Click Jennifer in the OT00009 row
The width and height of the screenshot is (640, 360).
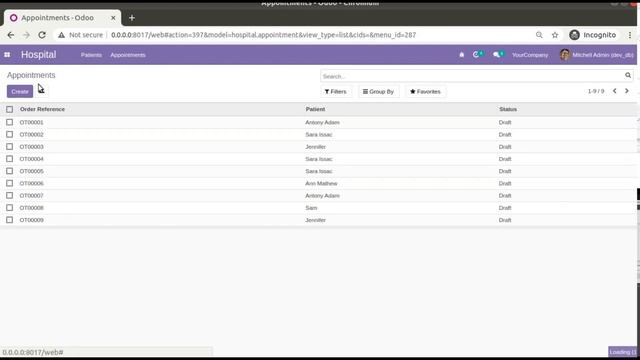coord(316,220)
